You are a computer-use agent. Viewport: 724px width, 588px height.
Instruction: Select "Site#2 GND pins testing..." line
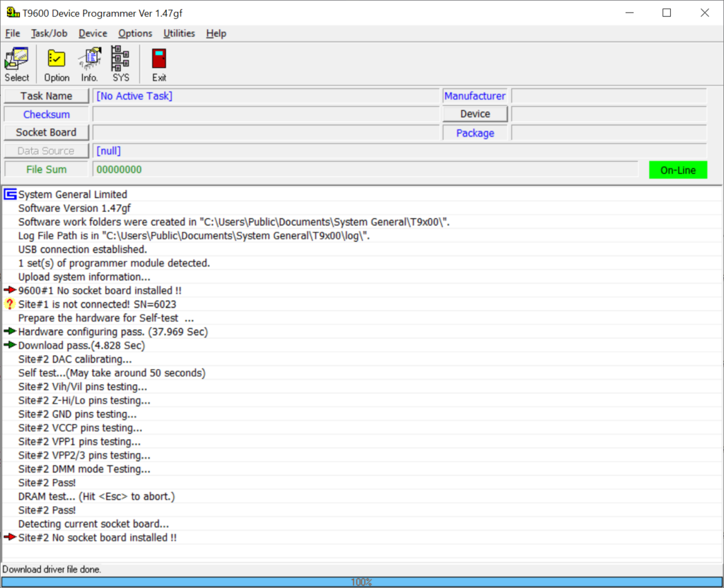tap(77, 414)
